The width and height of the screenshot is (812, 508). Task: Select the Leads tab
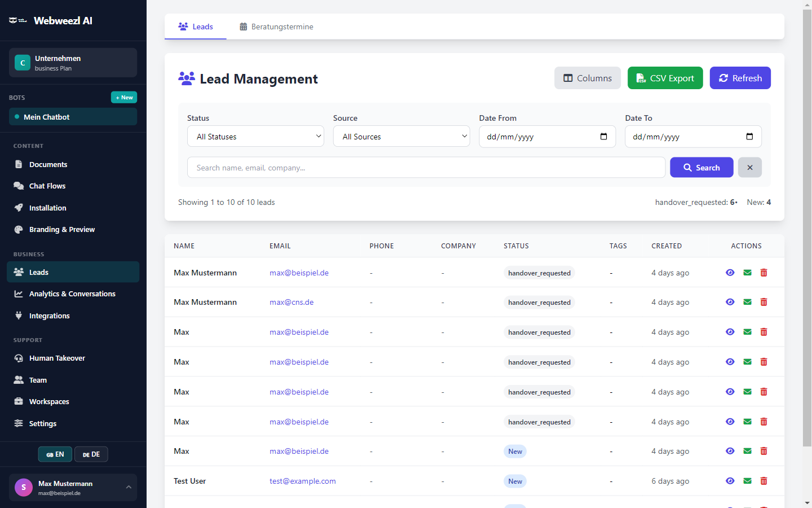point(195,26)
